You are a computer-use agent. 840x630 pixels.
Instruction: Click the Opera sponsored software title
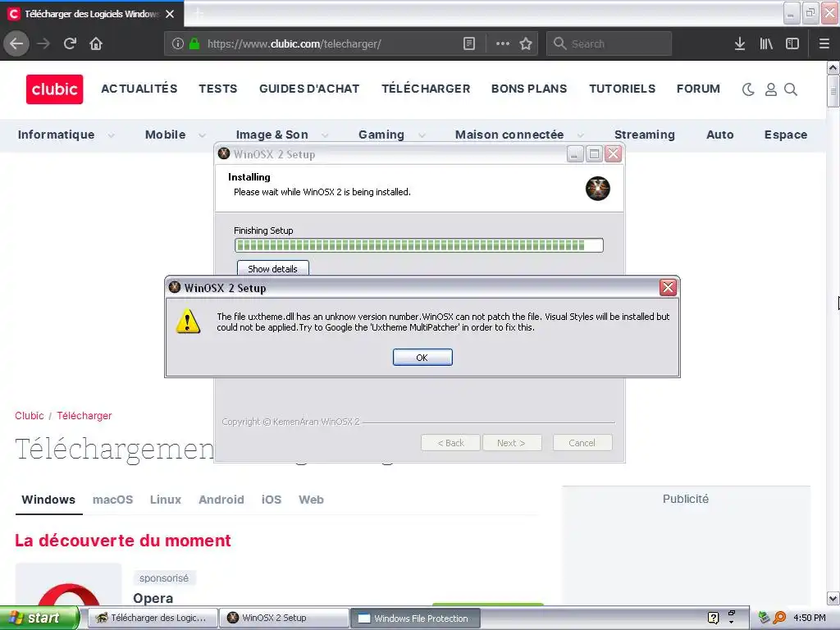153,598
